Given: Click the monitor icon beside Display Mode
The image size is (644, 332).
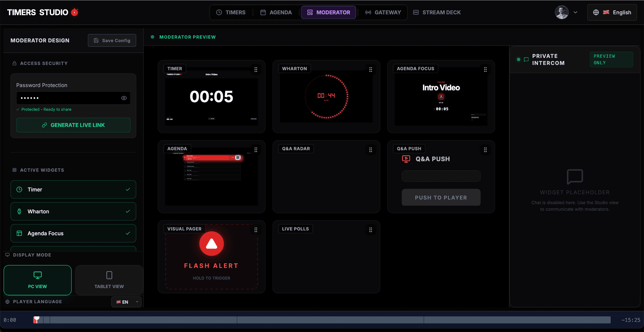Looking at the screenshot, I should pos(8,255).
